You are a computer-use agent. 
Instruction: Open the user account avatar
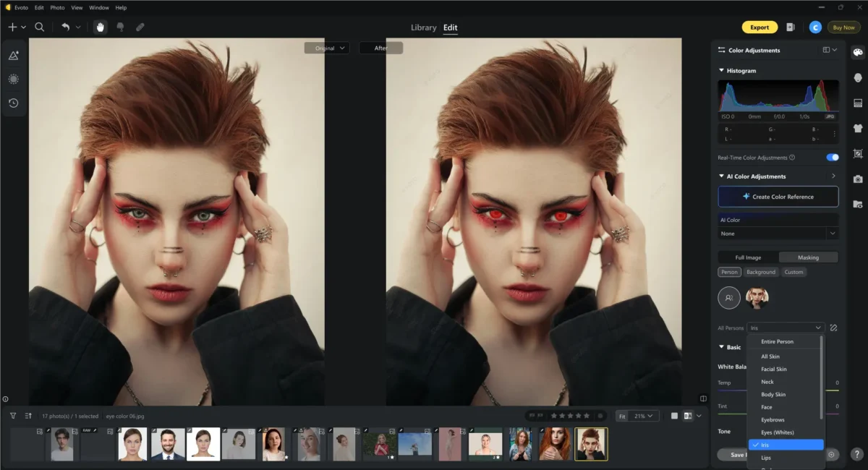click(x=815, y=27)
